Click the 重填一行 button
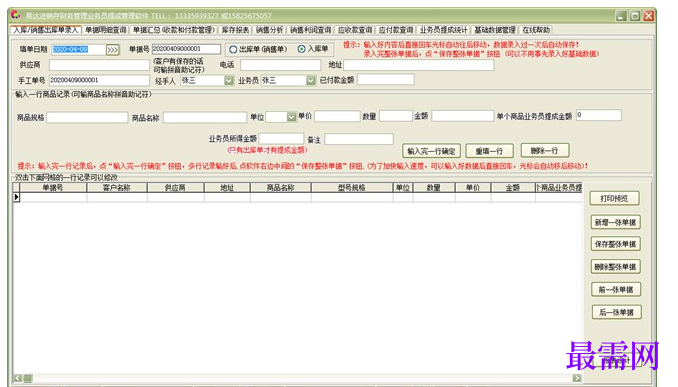This screenshot has width=678, height=387. point(489,151)
